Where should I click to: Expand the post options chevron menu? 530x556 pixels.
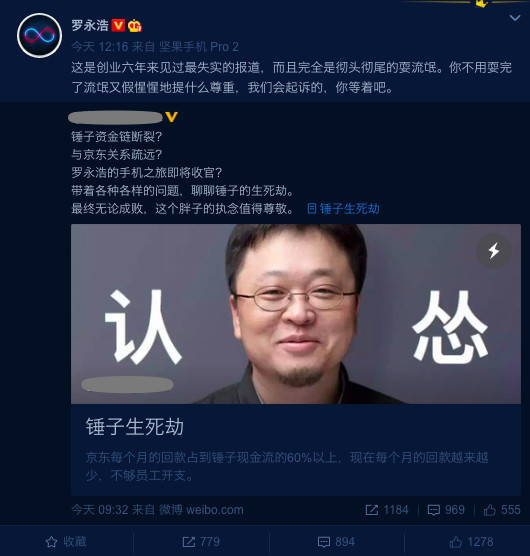[x=515, y=18]
